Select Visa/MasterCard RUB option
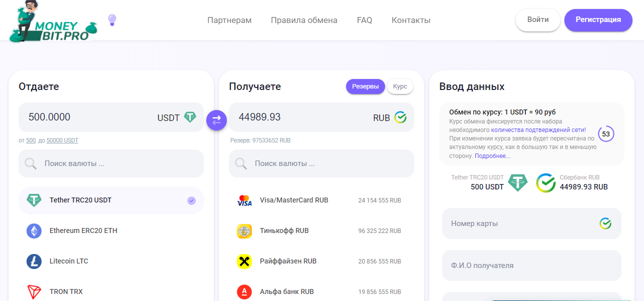 321,200
